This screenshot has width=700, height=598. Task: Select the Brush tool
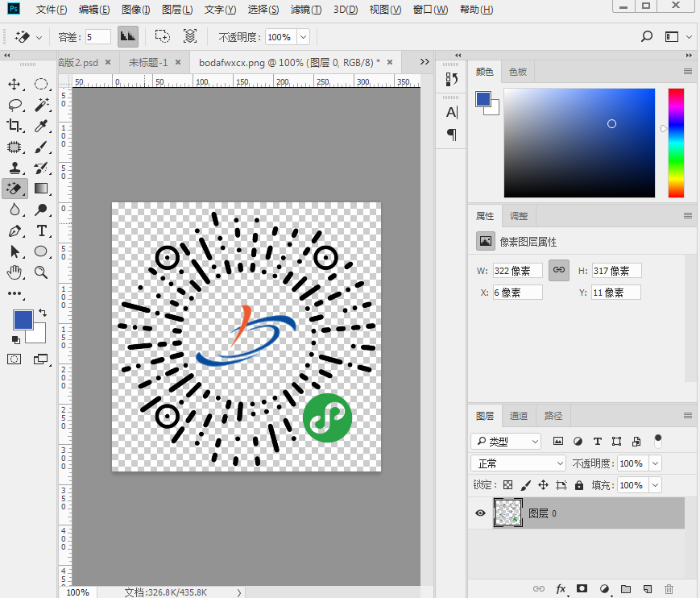pos(41,147)
